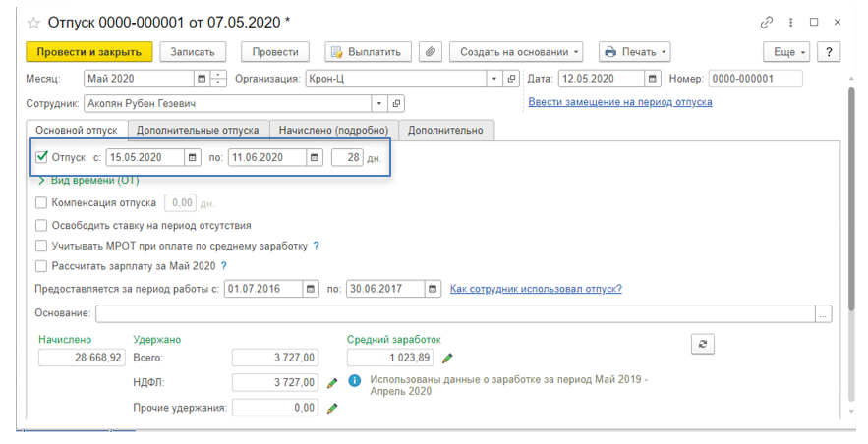Open Начислено (подробно) tab
This screenshot has height=444, width=868.
(333, 130)
